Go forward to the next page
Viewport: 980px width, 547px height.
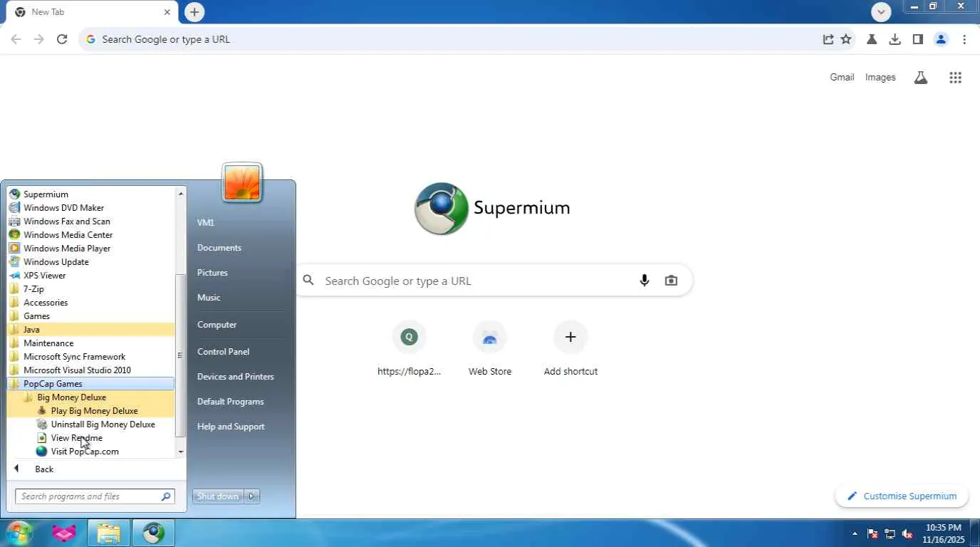point(38,39)
